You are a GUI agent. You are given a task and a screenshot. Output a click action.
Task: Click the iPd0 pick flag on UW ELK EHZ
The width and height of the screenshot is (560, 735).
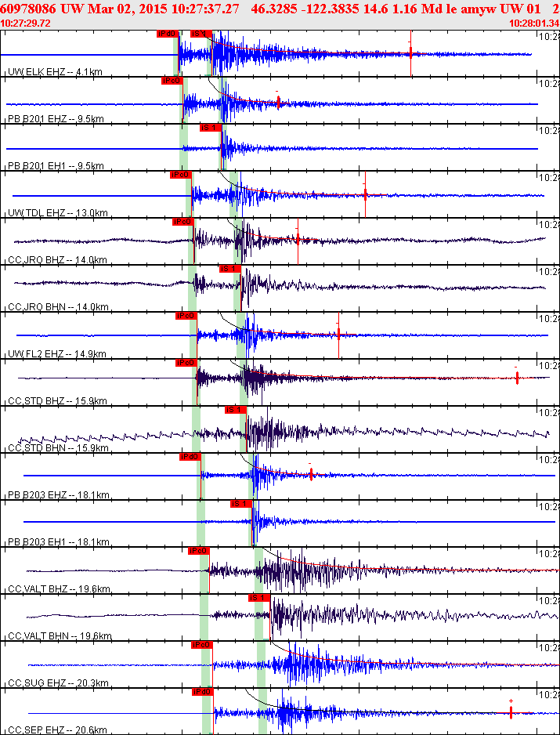coord(168,33)
